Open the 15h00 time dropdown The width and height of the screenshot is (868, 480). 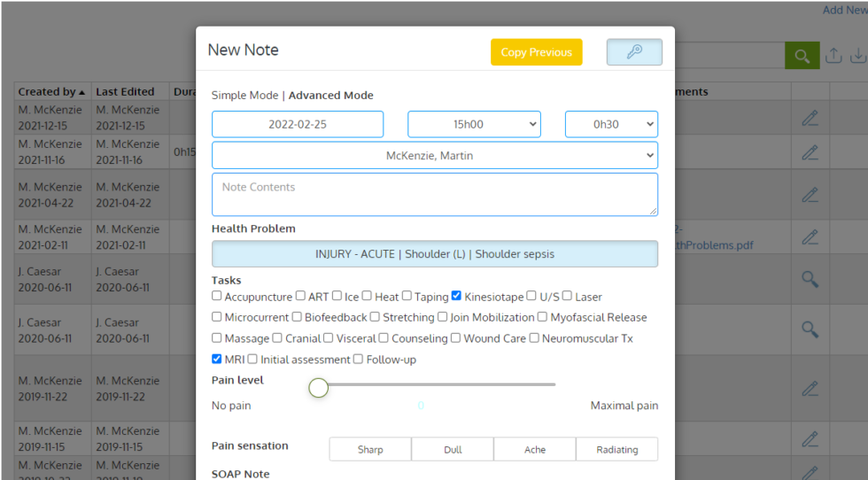click(475, 124)
